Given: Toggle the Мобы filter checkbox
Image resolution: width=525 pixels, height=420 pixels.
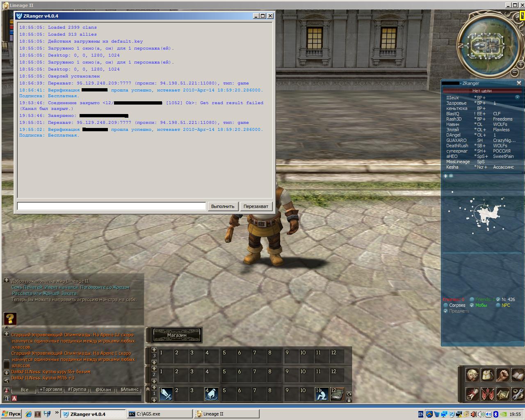Looking at the screenshot, I should click(472, 305).
